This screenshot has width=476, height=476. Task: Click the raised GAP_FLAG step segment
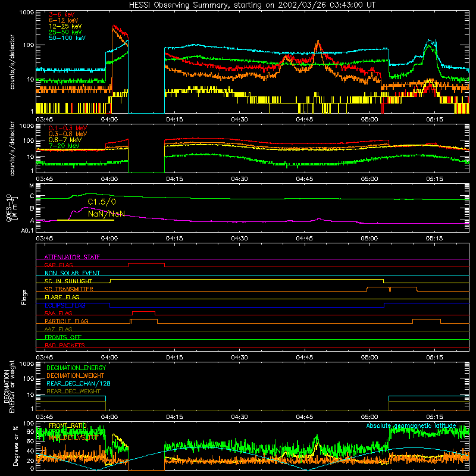click(x=146, y=264)
